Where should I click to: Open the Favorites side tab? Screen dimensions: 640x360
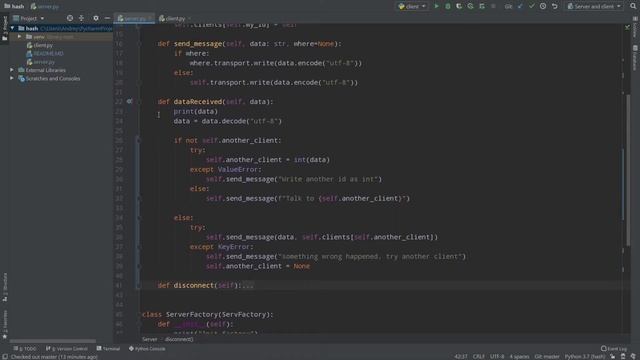click(x=4, y=324)
